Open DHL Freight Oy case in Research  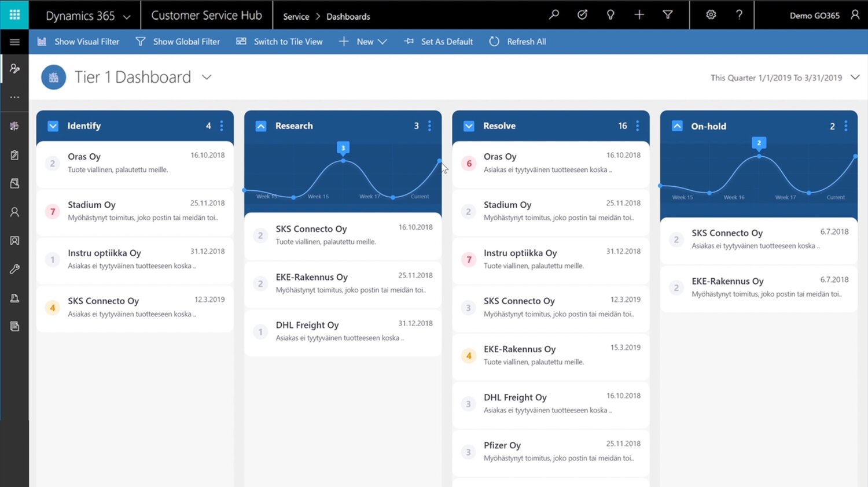tap(343, 332)
